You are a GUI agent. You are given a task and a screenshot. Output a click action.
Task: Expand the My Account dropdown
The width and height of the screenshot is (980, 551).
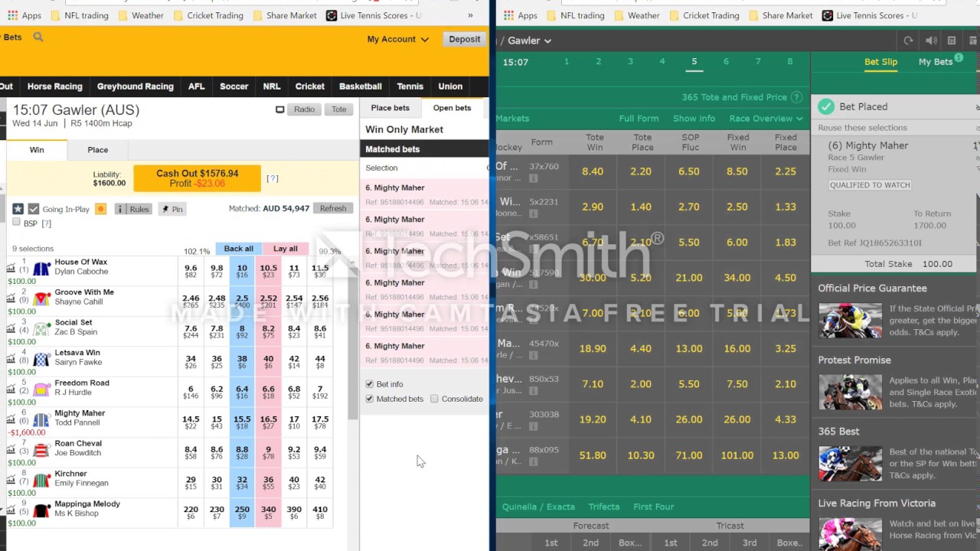397,39
